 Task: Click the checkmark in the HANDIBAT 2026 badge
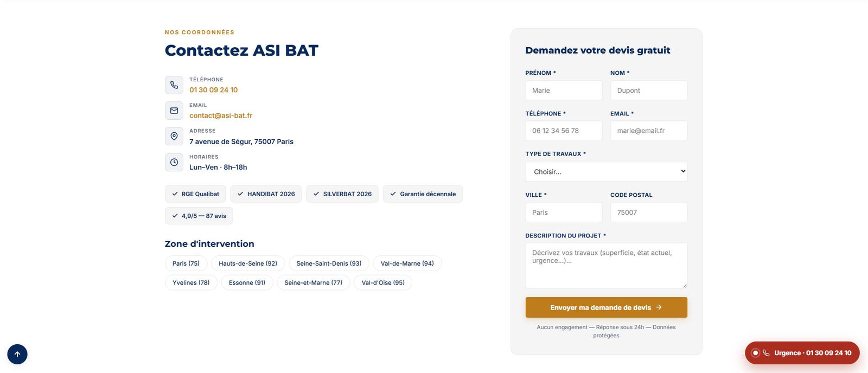pyautogui.click(x=240, y=194)
